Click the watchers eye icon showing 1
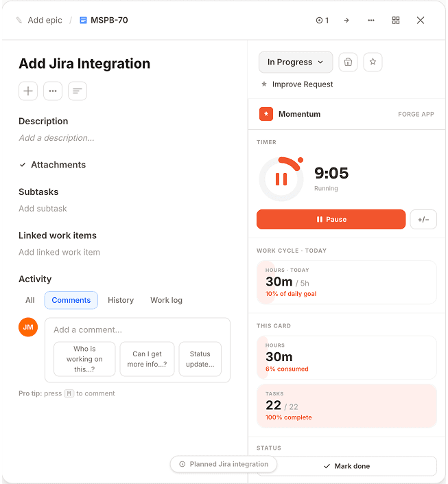The height and width of the screenshot is (484, 448). tap(322, 21)
